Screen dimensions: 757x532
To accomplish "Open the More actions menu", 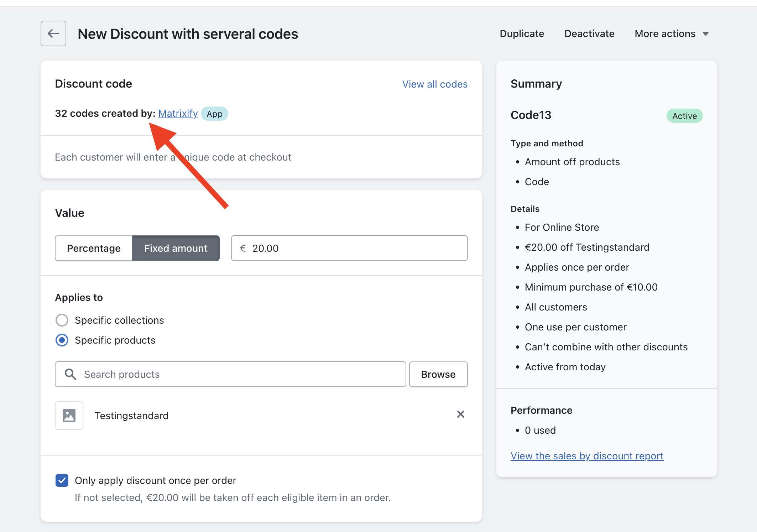I will (x=665, y=34).
